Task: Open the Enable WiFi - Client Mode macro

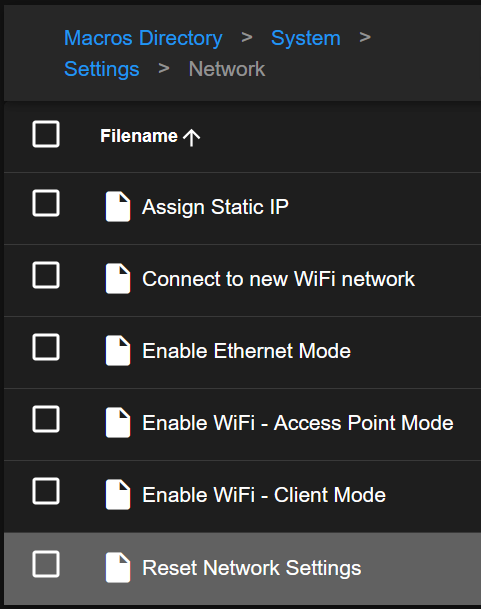Action: pos(264,495)
